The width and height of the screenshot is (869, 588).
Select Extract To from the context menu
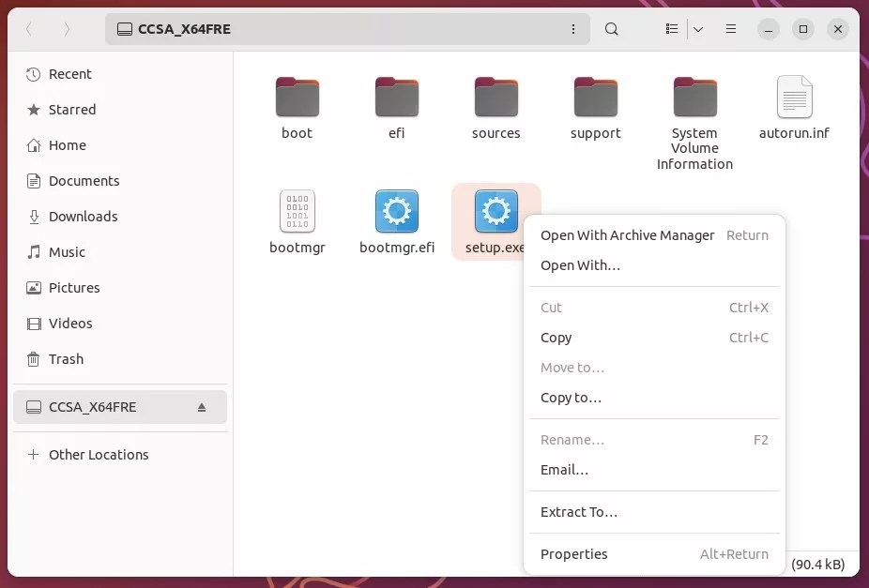click(579, 512)
